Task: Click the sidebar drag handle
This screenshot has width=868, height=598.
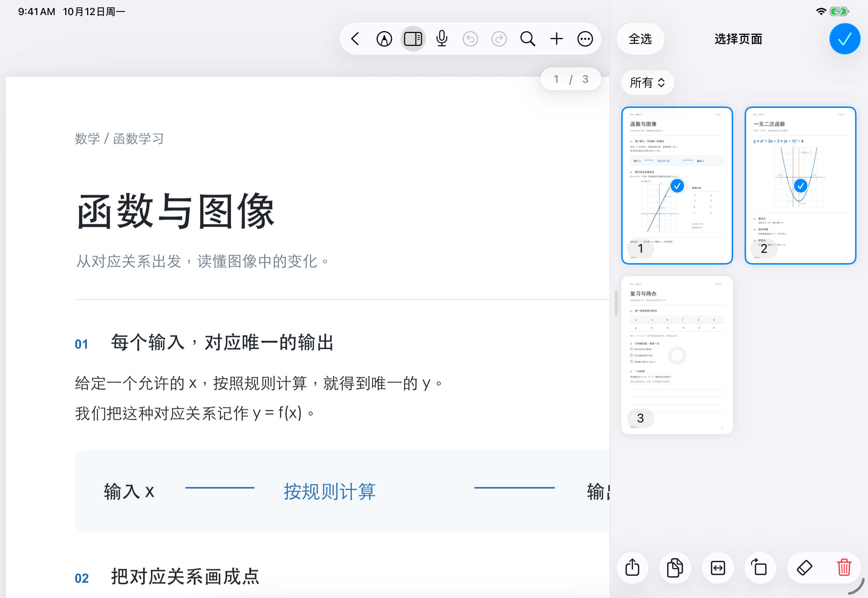Action: click(616, 303)
